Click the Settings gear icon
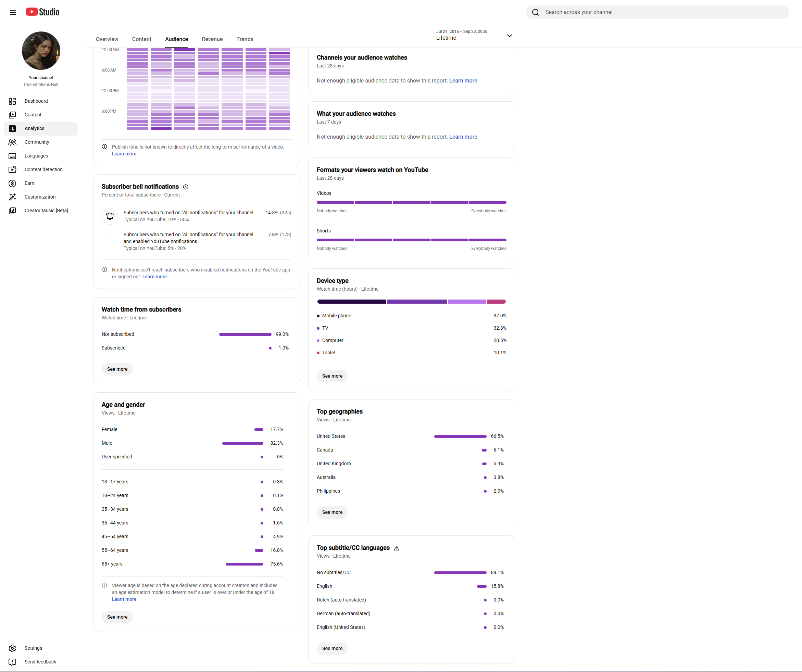This screenshot has height=672, width=802. click(x=12, y=648)
